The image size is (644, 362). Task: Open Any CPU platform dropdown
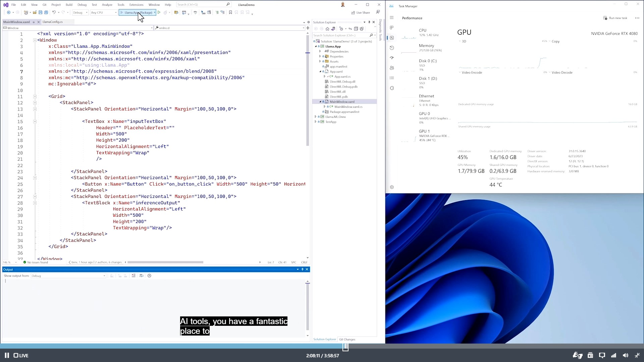(104, 12)
